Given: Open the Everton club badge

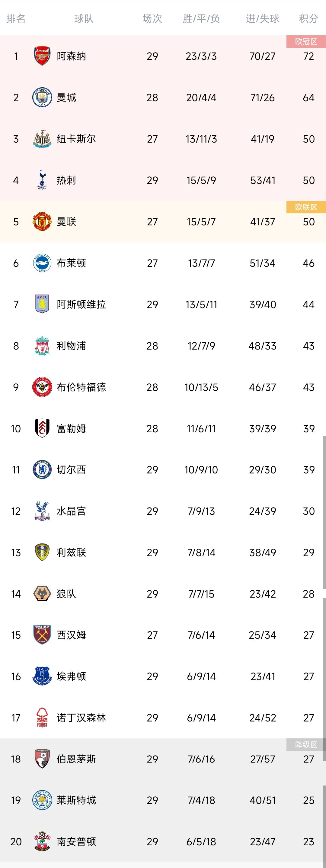Looking at the screenshot, I should (42, 676).
